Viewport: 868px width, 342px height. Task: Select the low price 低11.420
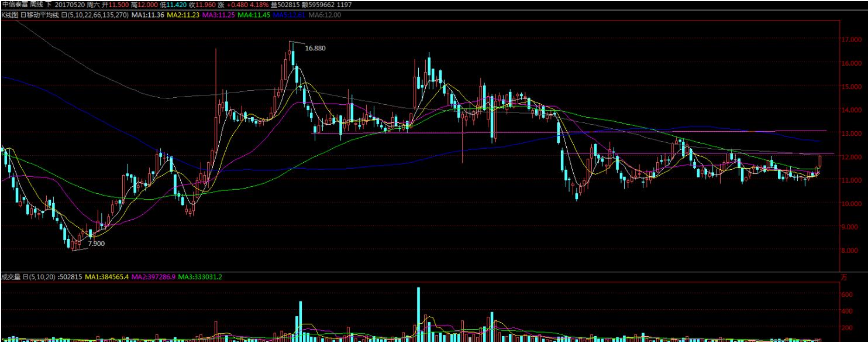[174, 5]
